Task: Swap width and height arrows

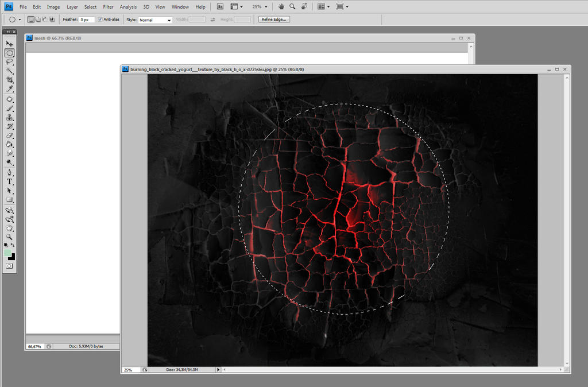Action: [x=212, y=20]
